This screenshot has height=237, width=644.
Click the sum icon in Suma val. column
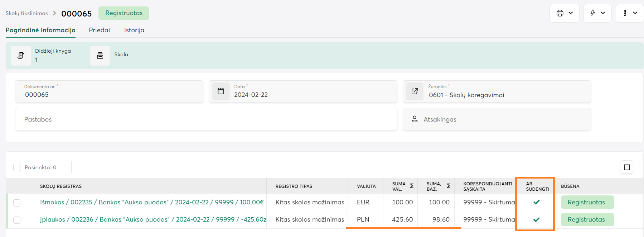[412, 186]
